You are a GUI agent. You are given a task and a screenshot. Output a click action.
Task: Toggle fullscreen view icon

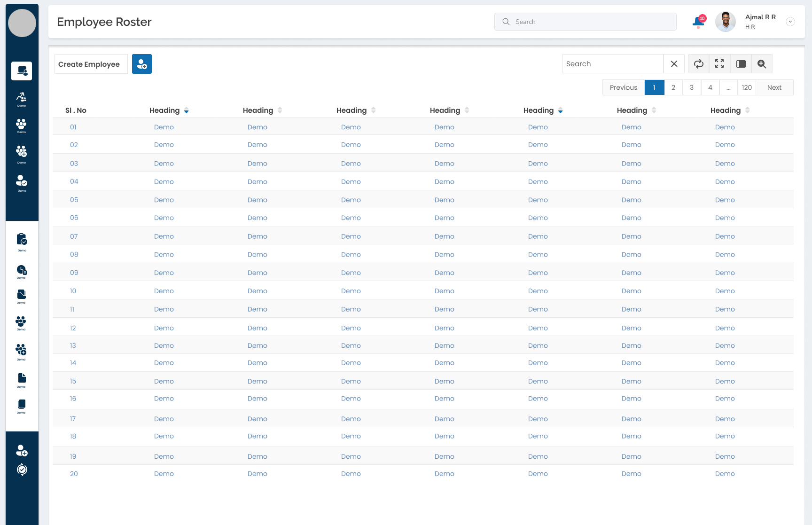click(719, 64)
